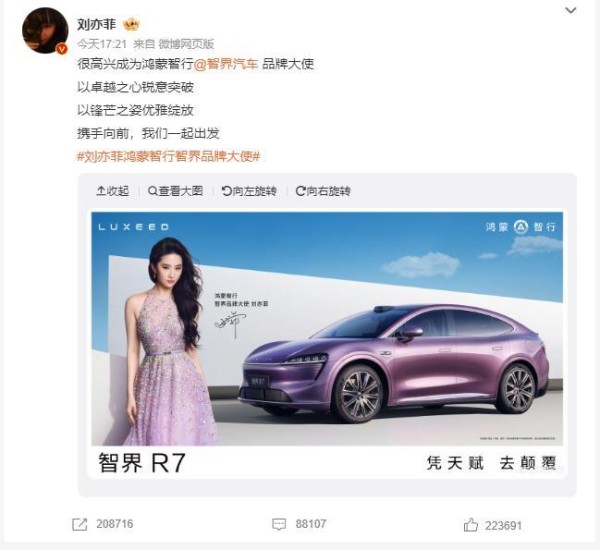
Task: Click the username 刘亦菲
Action: 97,24
